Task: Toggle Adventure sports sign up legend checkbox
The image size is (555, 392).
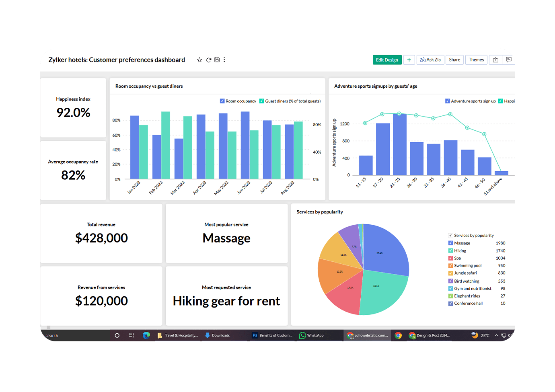Action: [x=448, y=101]
